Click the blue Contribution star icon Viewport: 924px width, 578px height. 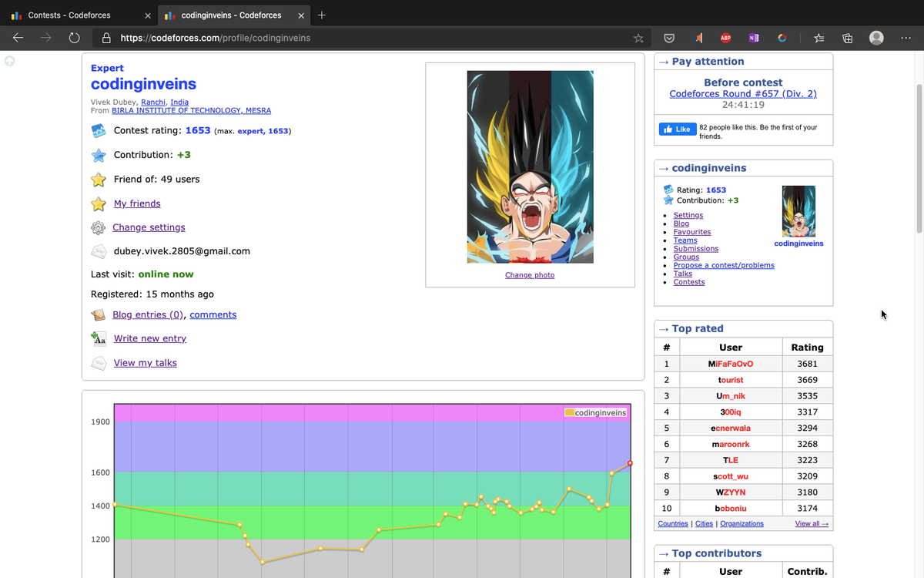(x=99, y=155)
